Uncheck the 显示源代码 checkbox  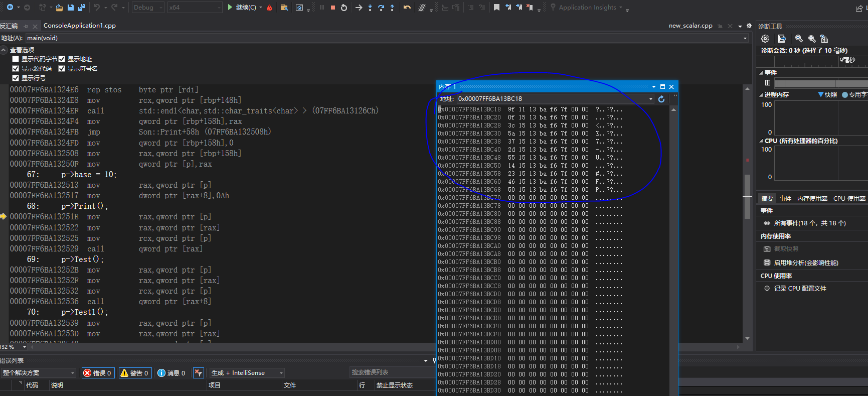point(16,69)
